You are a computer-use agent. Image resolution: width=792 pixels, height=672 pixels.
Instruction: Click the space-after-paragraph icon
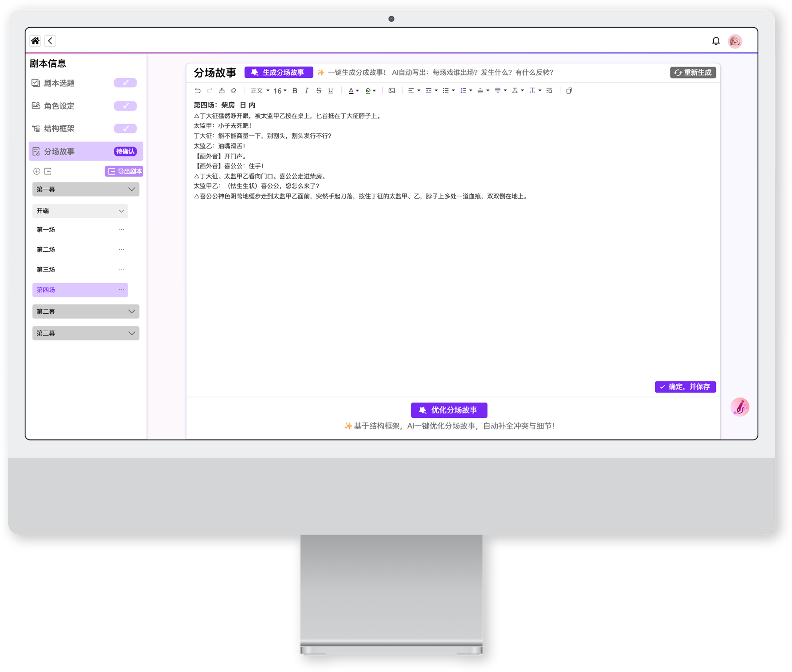pyautogui.click(x=498, y=91)
